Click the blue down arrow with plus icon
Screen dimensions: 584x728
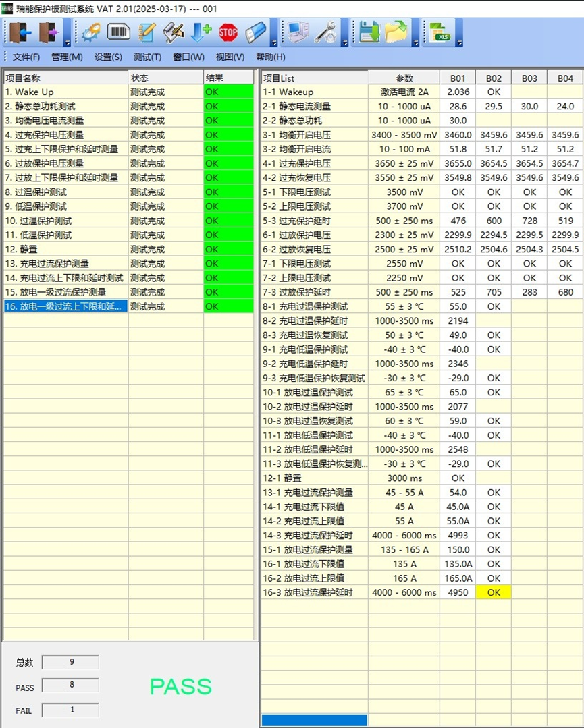201,32
